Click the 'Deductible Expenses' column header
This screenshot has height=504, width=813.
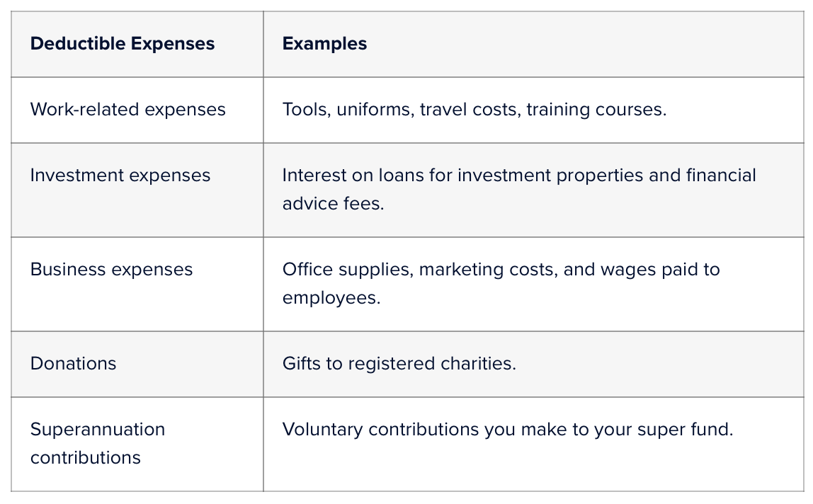122,44
